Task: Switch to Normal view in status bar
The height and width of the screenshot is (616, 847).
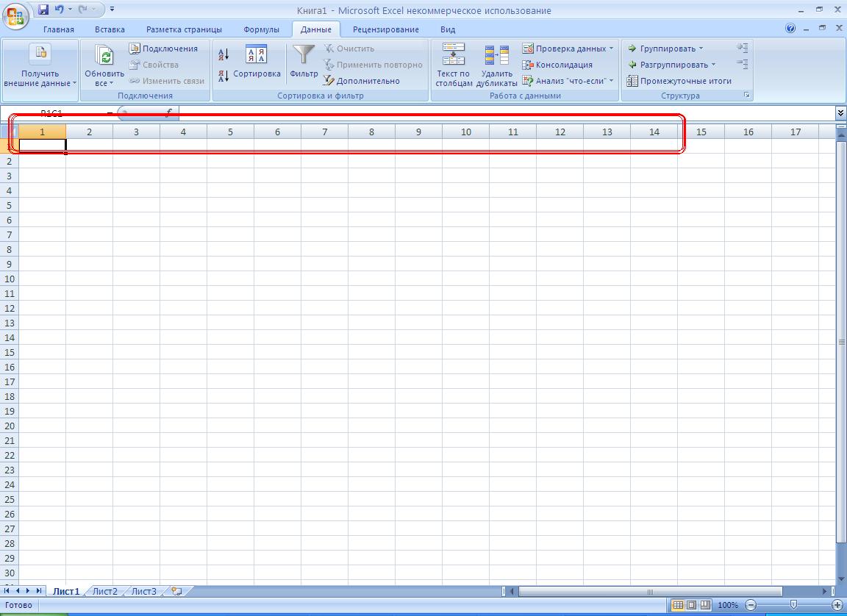Action: (x=679, y=605)
